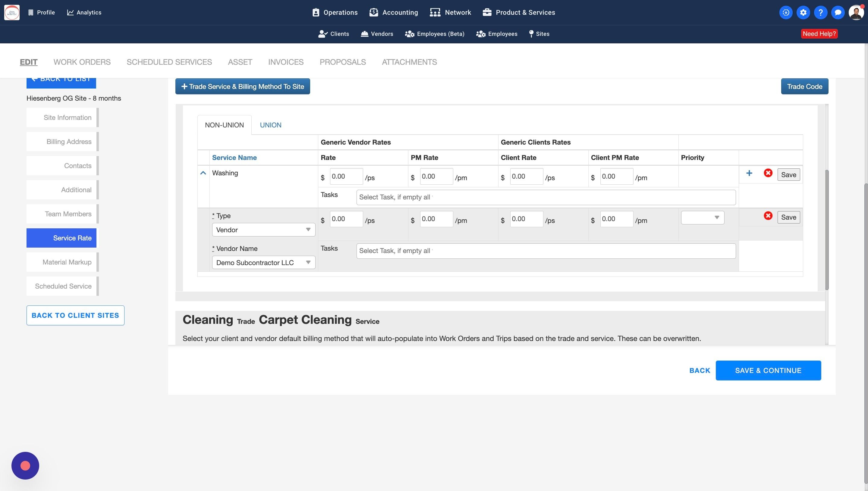Click the blue plus icon in Washing row
Image resolution: width=868 pixels, height=491 pixels.
(x=749, y=173)
